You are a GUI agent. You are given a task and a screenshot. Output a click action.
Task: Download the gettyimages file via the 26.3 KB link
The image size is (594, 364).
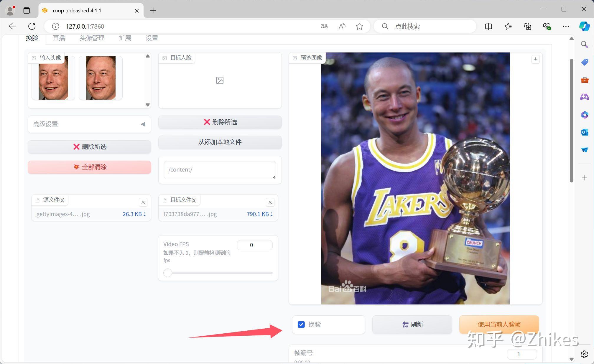pyautogui.click(x=134, y=214)
